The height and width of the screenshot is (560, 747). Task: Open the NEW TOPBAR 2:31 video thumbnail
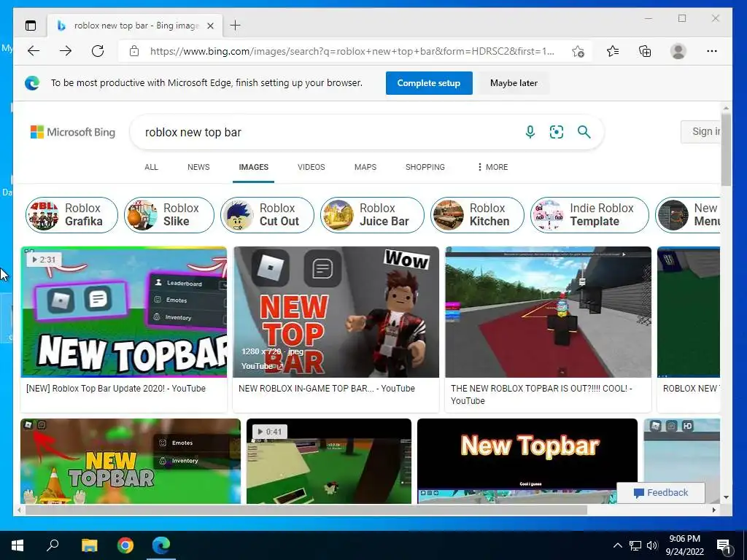coord(124,312)
